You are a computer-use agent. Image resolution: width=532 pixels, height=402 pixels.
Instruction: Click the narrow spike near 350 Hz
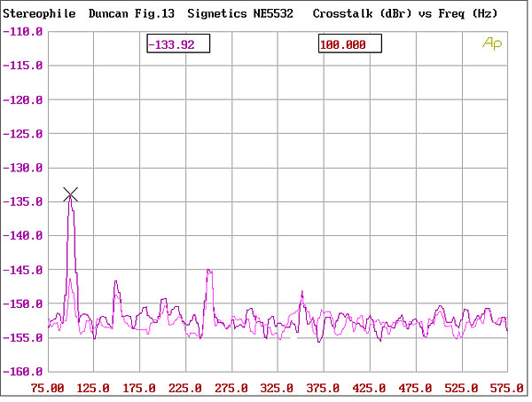tap(301, 293)
